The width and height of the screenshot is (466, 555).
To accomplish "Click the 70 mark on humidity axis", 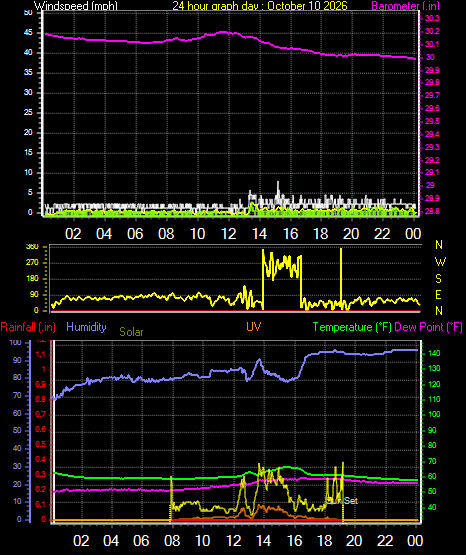I will click(17, 395).
